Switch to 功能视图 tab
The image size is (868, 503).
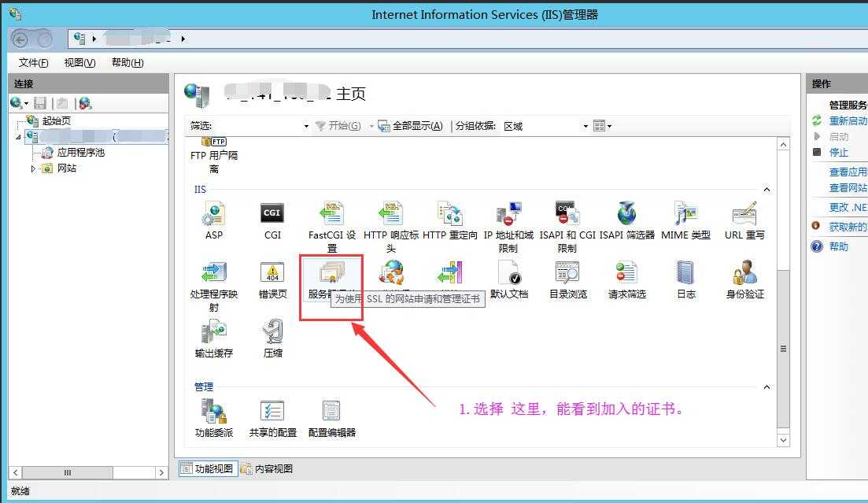point(208,468)
